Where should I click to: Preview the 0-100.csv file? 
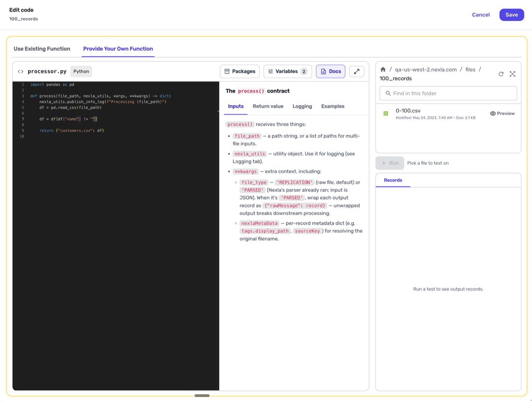pos(502,113)
